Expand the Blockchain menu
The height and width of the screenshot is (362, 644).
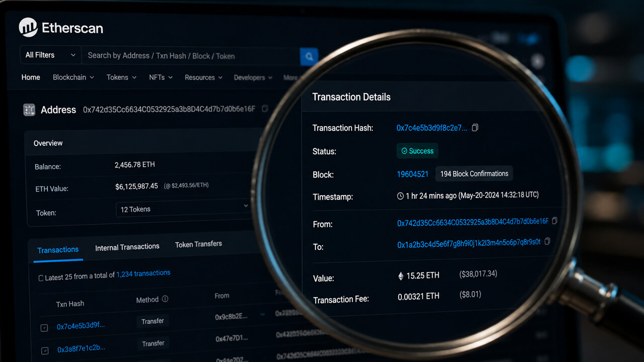[x=73, y=77]
